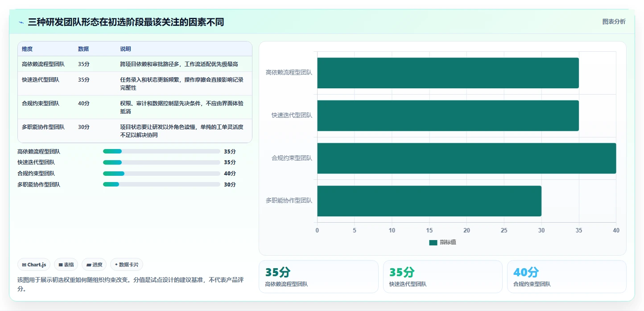Viewport: 644px width, 311px height.
Task: Click the 快速迭代型团队 y-axis label
Action: (x=292, y=115)
